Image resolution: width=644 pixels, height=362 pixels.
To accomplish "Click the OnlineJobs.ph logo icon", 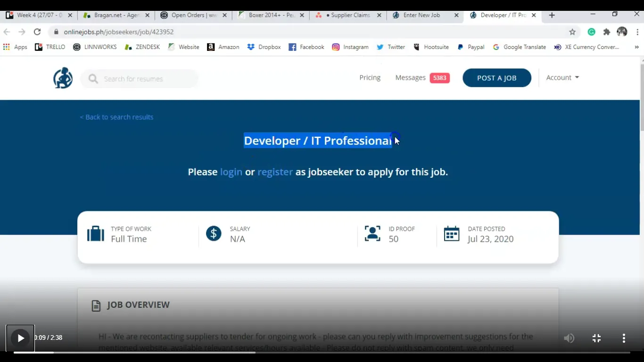I will [63, 78].
